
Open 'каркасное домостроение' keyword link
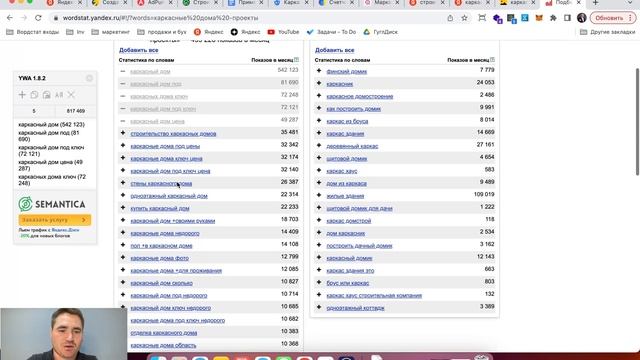tap(360, 96)
